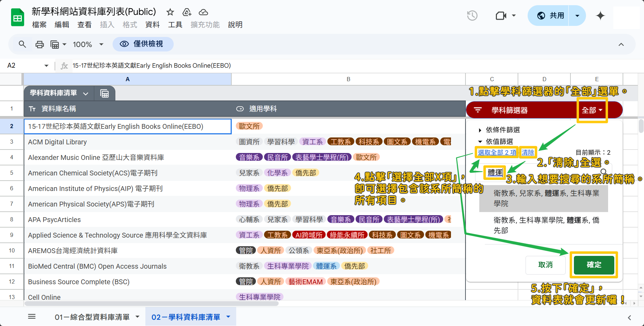Click the horizontal scrollbar
The width and height of the screenshot is (644, 326).
tap(151, 304)
